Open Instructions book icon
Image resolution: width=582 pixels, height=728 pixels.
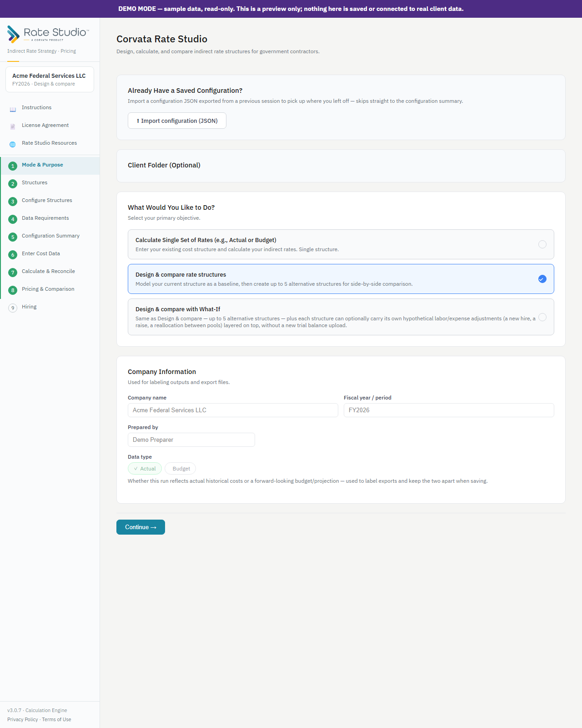click(13, 110)
